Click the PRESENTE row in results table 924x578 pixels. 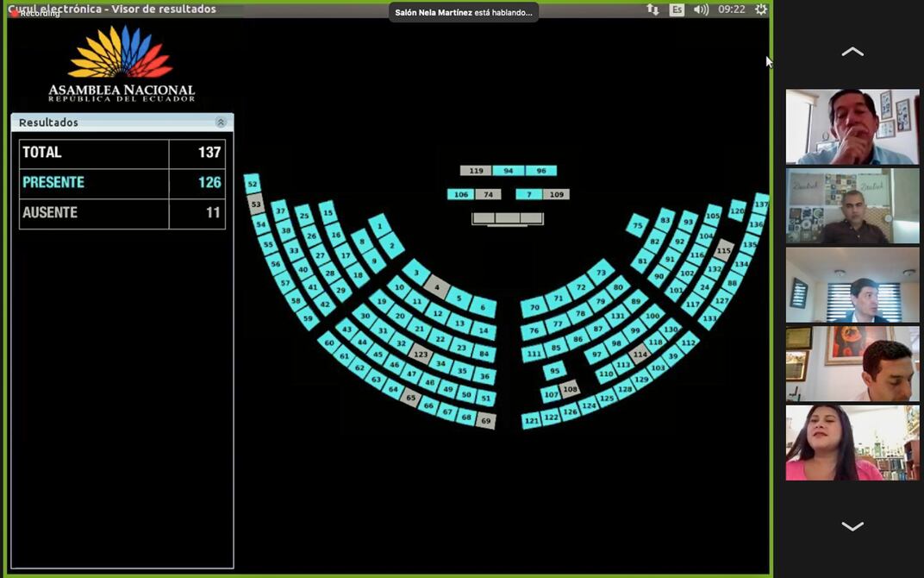(x=122, y=183)
